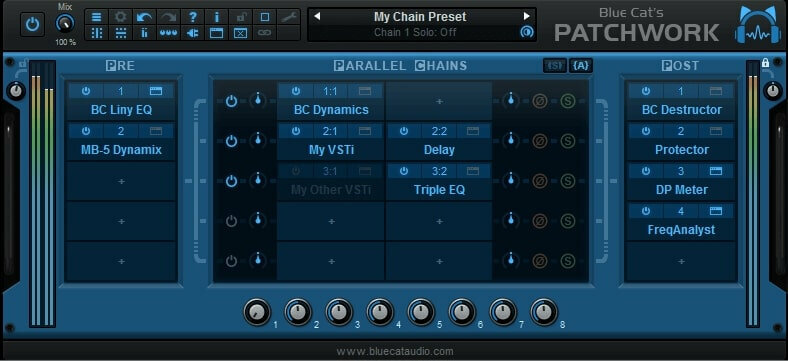Click the square window-size toolbar icon
This screenshot has height=361, width=788.
pos(265,17)
